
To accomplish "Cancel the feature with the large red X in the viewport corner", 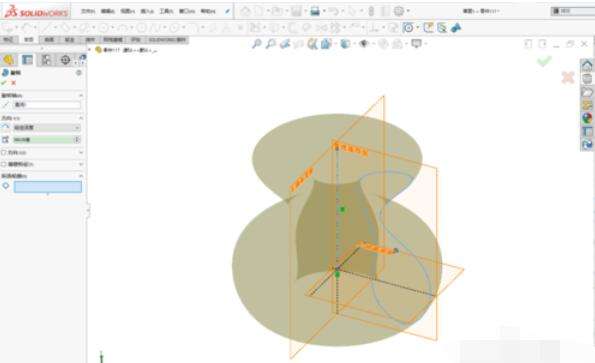I will point(568,77).
